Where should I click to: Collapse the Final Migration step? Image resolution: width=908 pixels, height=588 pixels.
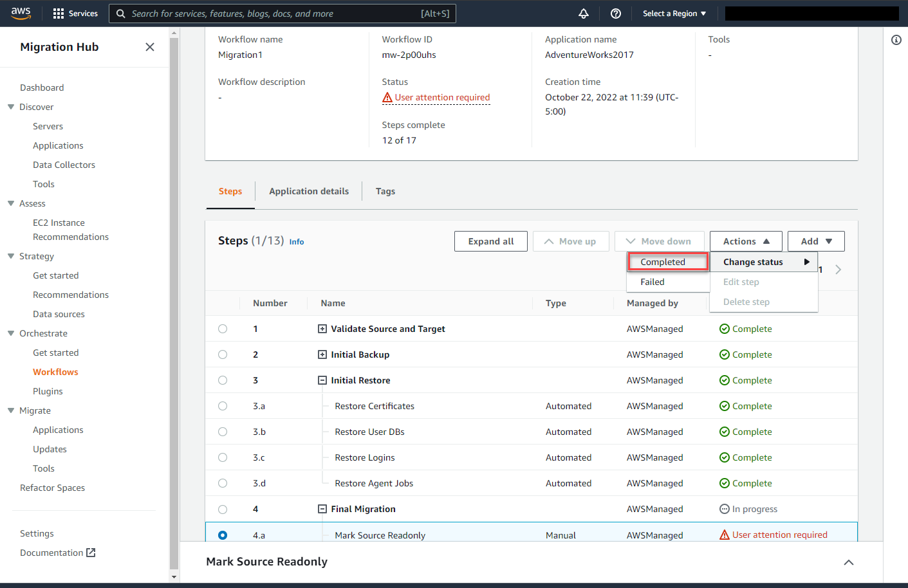322,509
